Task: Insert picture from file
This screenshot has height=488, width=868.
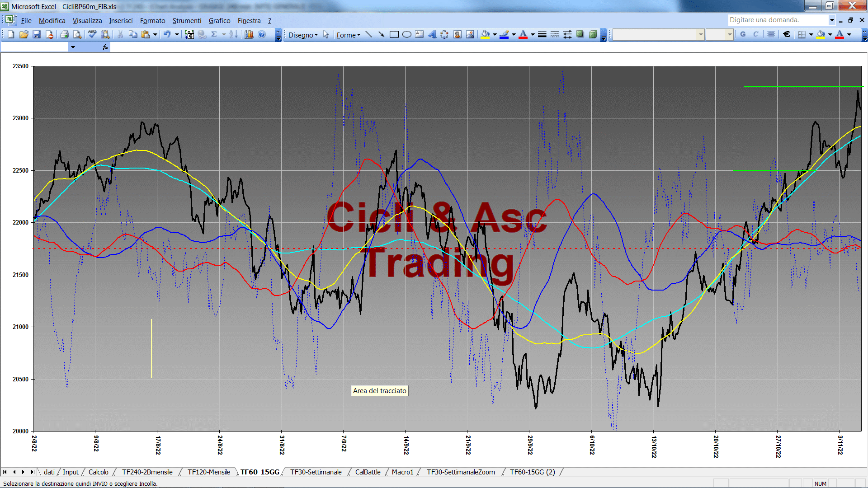Action: point(470,35)
